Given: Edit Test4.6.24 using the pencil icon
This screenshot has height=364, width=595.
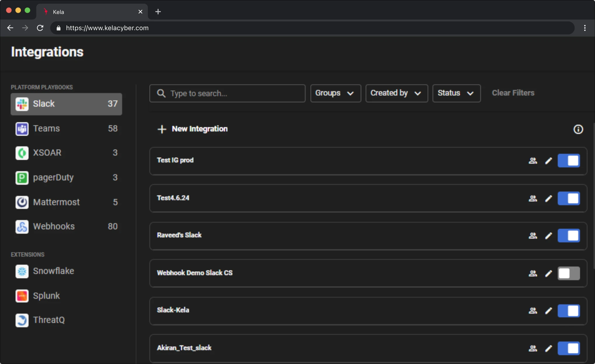Looking at the screenshot, I should (x=549, y=199).
